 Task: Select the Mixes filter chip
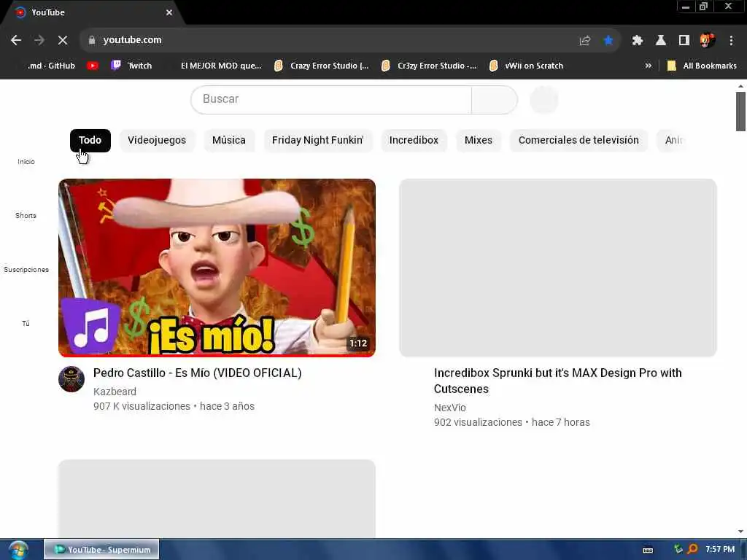pyautogui.click(x=479, y=141)
